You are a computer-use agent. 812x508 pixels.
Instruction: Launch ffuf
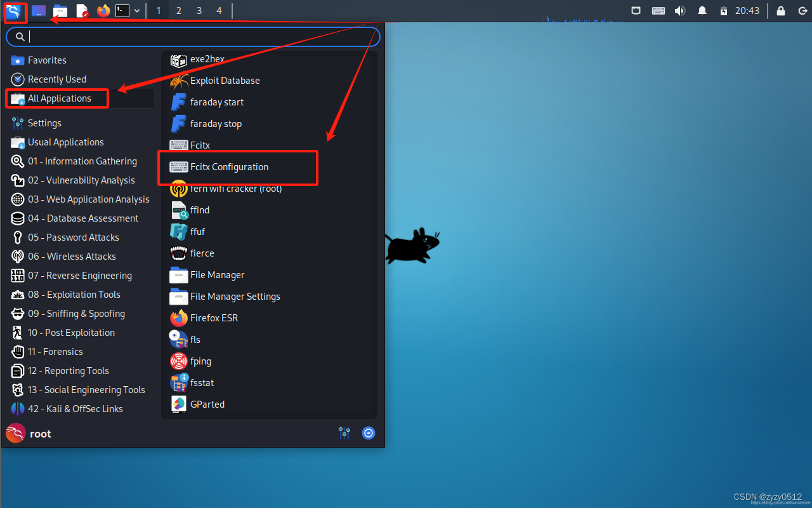(270, 232)
